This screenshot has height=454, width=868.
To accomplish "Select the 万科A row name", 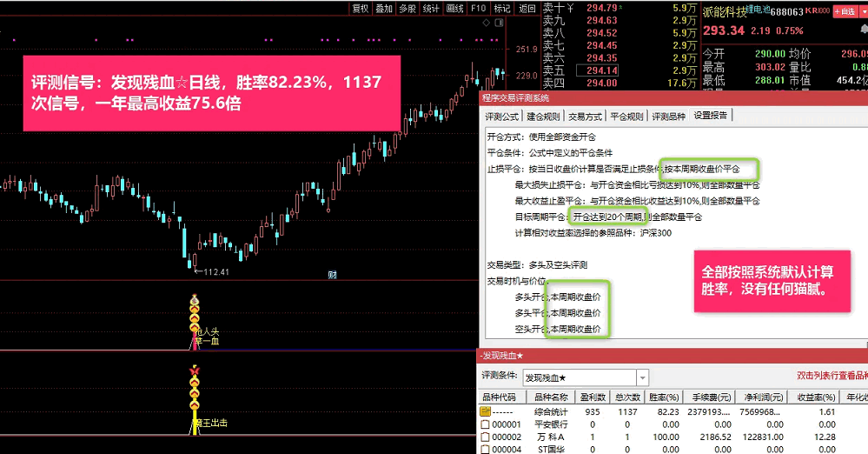I will pos(551,437).
